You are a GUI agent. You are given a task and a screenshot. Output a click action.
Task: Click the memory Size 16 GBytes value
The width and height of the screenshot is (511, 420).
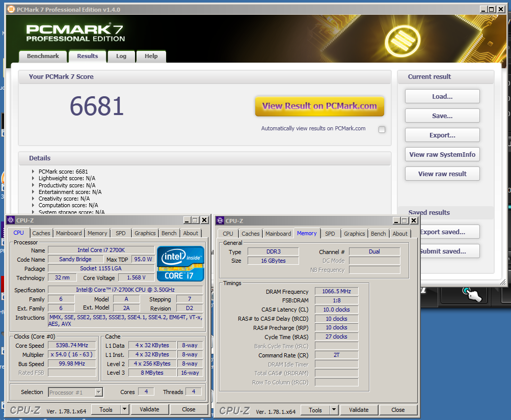click(x=273, y=261)
